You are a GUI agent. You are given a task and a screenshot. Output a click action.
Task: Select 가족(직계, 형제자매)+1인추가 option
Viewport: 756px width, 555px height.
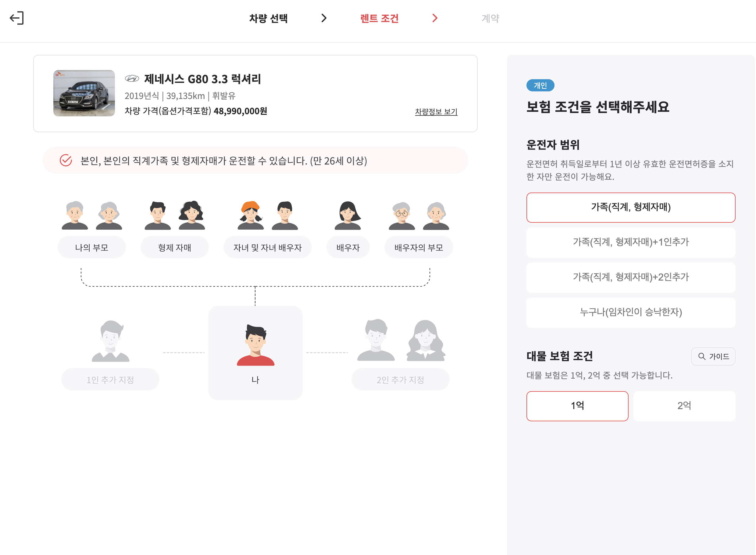click(x=631, y=242)
